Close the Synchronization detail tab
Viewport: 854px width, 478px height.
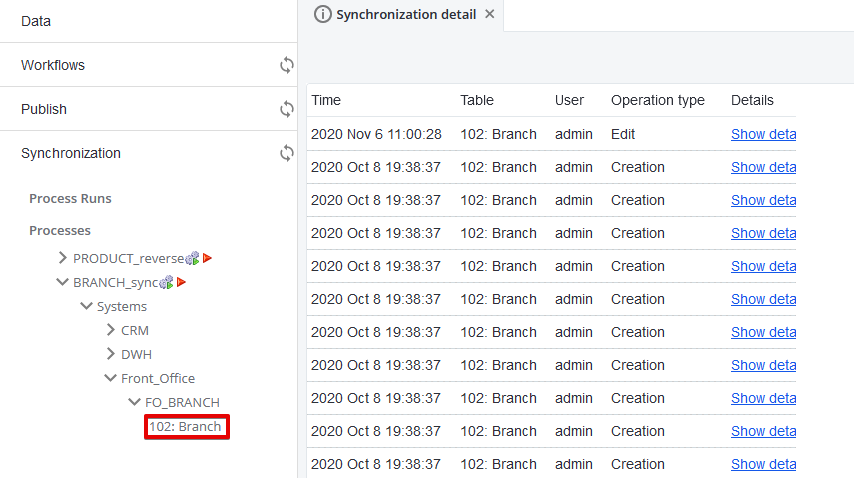point(489,14)
